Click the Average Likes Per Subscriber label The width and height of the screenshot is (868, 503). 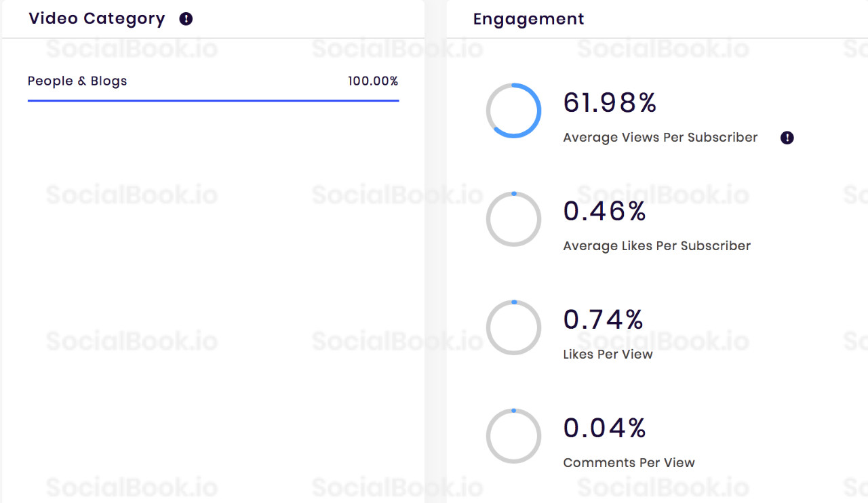point(656,245)
